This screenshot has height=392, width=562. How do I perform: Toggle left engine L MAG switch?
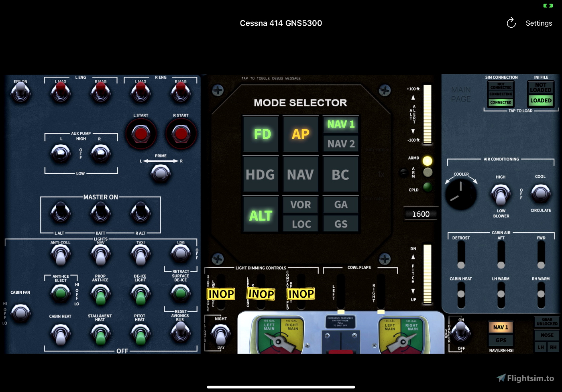point(61,92)
